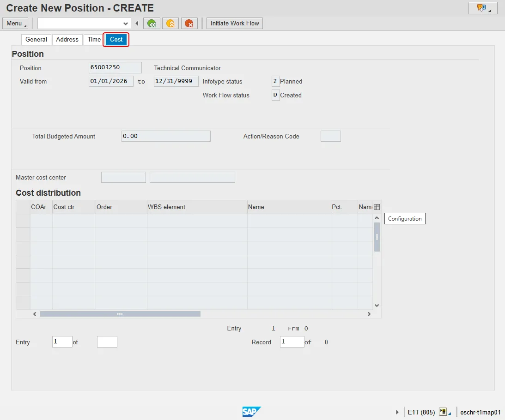
Task: Collapse toolbar with the small left triangle
Action: 137,24
